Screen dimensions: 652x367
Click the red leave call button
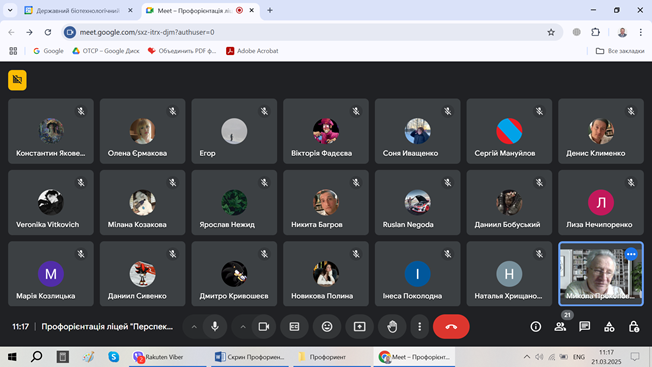click(x=451, y=327)
